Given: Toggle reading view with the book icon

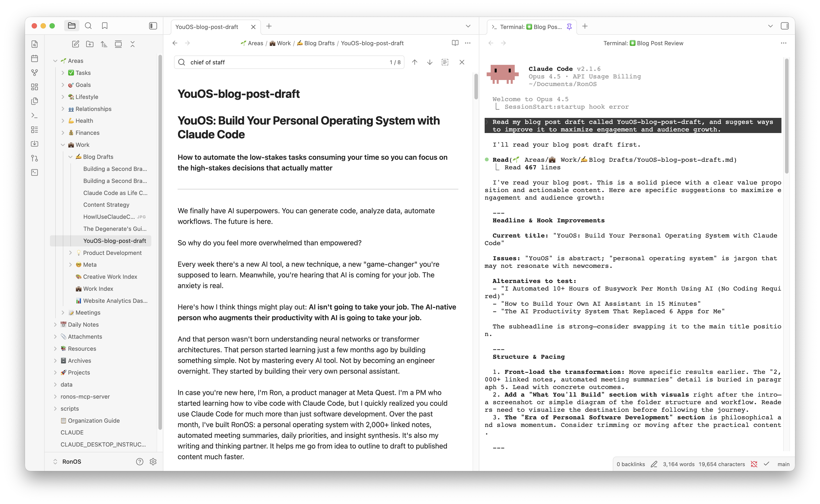Looking at the screenshot, I should [455, 43].
